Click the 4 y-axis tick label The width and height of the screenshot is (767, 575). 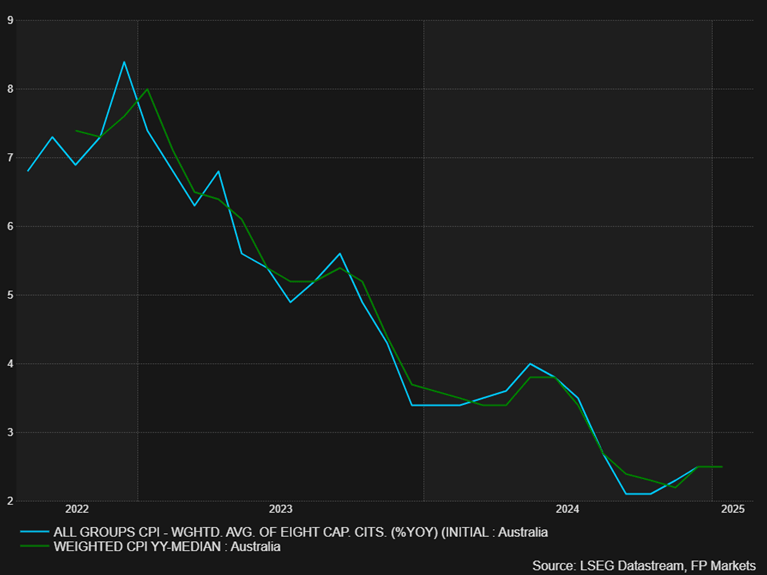10,364
